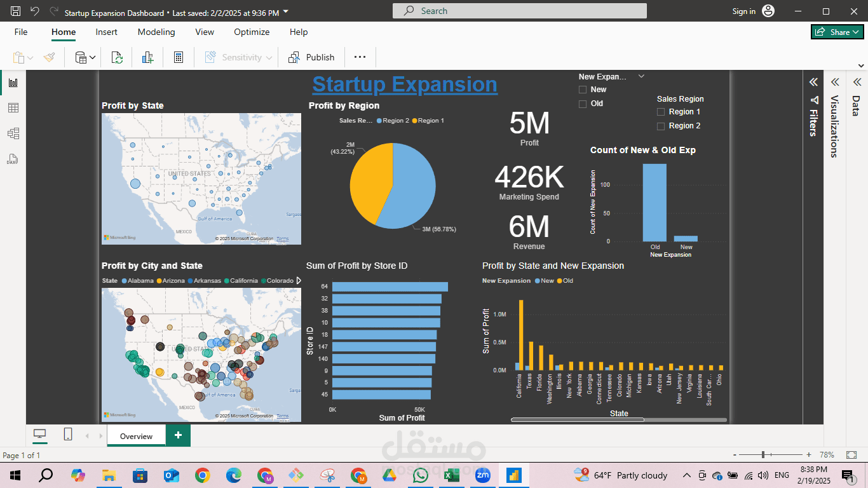
Task: Open the Modeling ribbon tab
Action: click(156, 32)
